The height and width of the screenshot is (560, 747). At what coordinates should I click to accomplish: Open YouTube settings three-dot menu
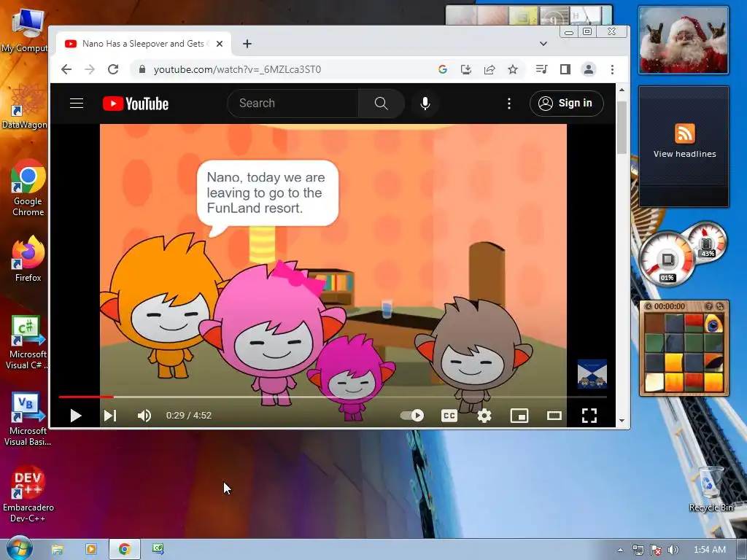tap(508, 104)
